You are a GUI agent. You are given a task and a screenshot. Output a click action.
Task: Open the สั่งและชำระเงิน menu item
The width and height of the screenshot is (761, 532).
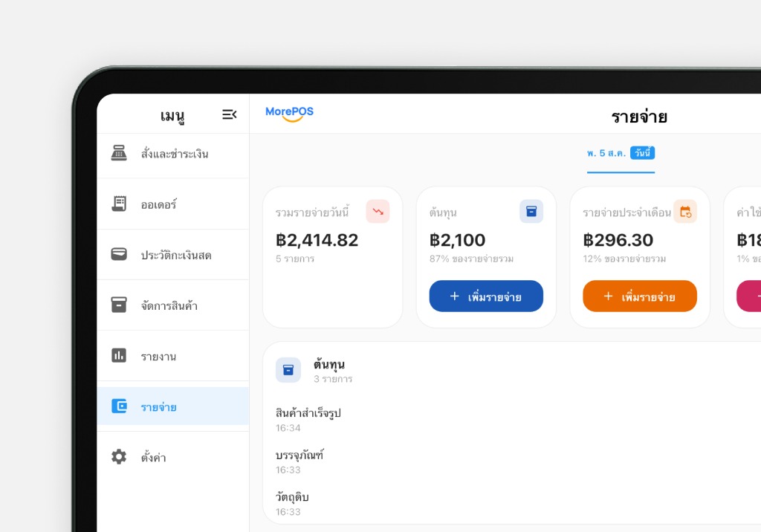pyautogui.click(x=173, y=153)
